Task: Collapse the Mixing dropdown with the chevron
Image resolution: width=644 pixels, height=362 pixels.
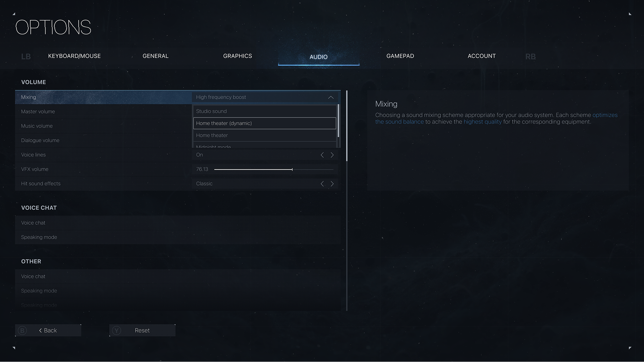Action: point(331,97)
